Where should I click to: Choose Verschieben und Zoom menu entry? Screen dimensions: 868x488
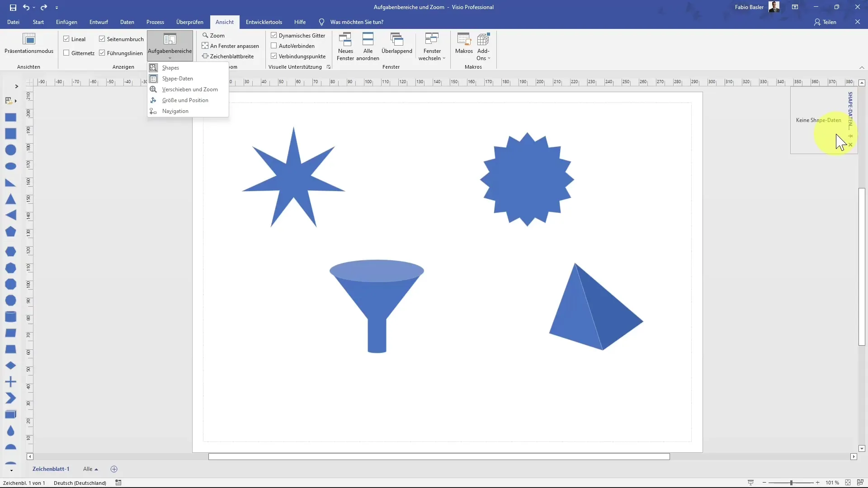point(188,89)
